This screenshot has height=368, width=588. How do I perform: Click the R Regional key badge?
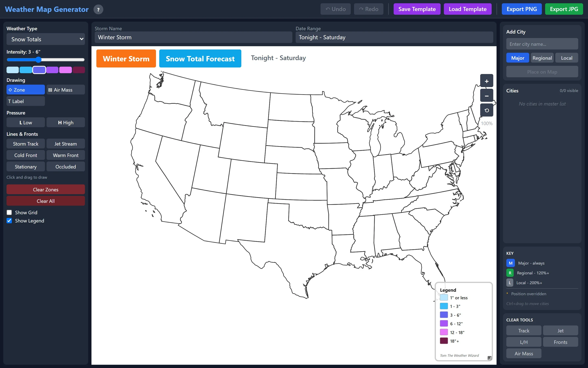tap(510, 273)
